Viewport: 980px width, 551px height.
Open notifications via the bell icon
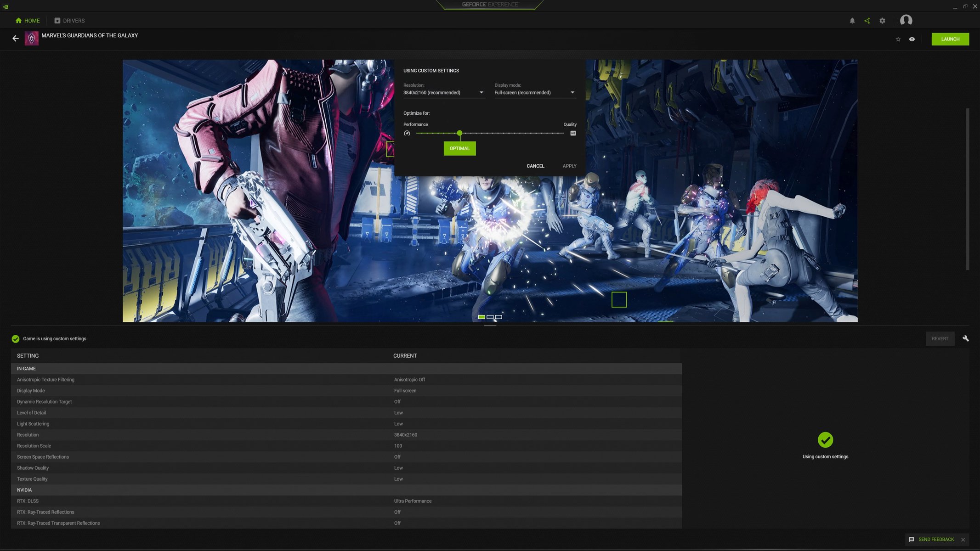[852, 20]
